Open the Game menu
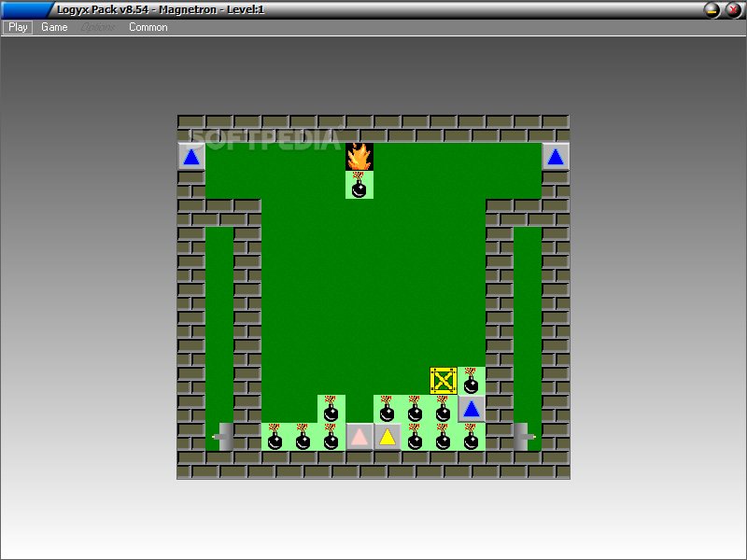 (x=54, y=27)
